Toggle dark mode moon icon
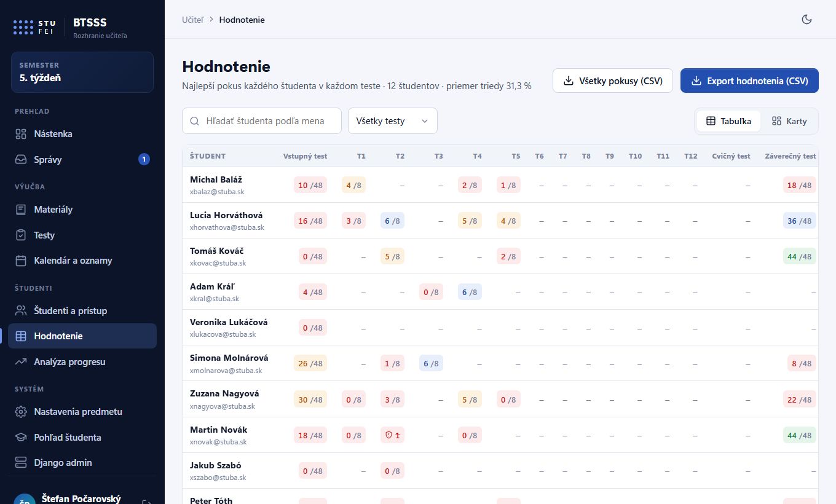 coord(807,19)
